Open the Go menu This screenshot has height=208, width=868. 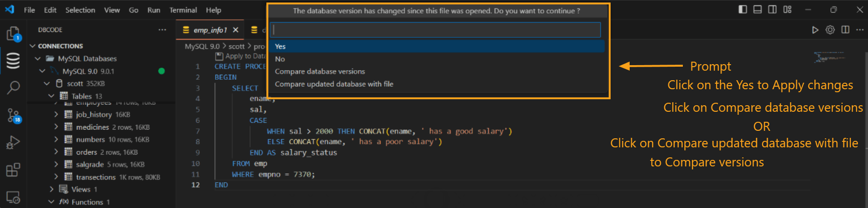pyautogui.click(x=133, y=10)
